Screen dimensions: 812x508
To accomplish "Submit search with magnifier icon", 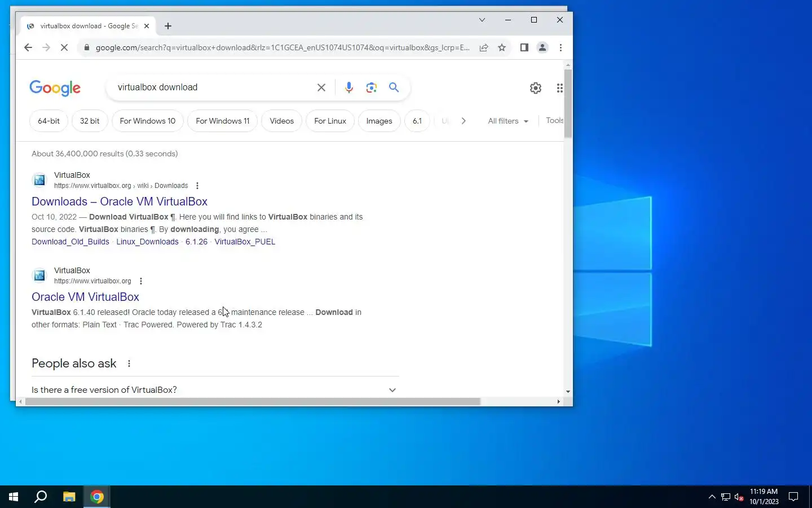I will tap(394, 87).
